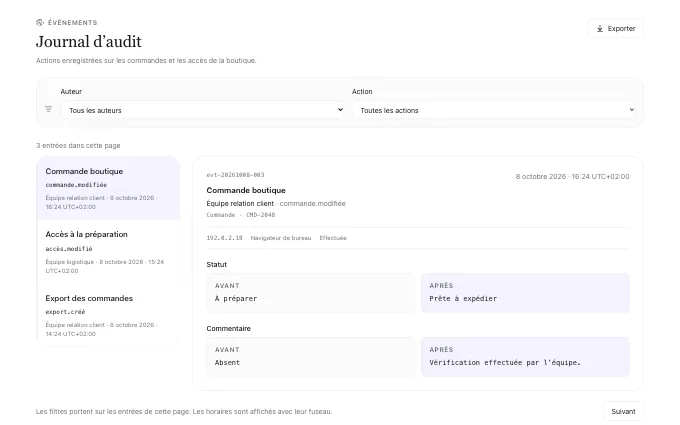Click Équipe relation client in detail panel
Viewport: 680px width, 425px height.
pos(240,203)
